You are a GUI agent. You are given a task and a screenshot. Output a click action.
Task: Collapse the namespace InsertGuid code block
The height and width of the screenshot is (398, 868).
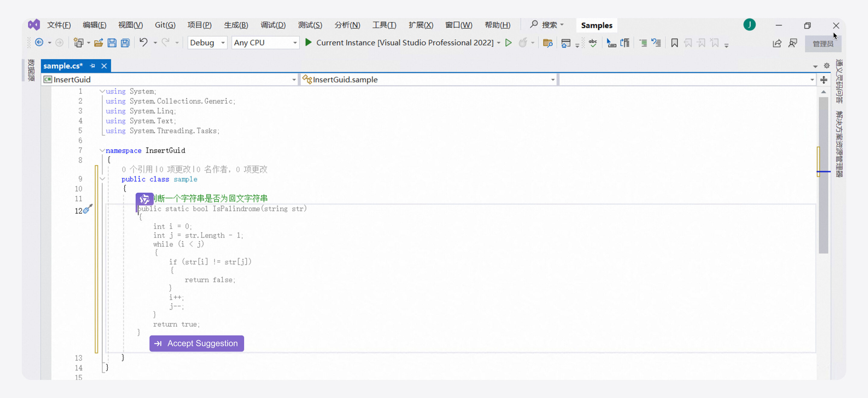[x=102, y=150]
